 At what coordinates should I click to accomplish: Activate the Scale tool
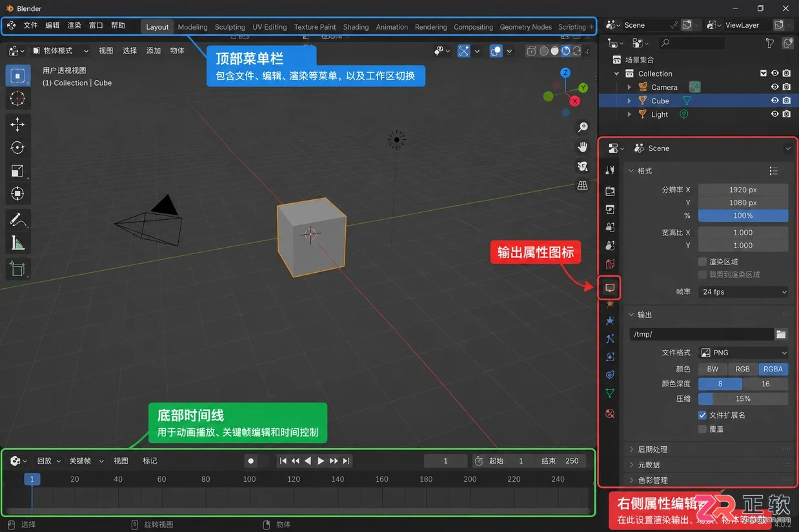coord(17,171)
